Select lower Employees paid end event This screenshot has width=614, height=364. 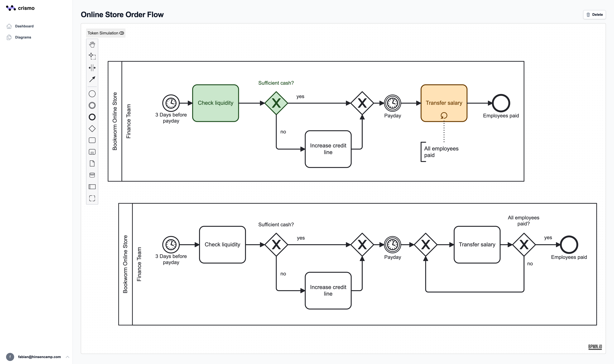tap(569, 245)
